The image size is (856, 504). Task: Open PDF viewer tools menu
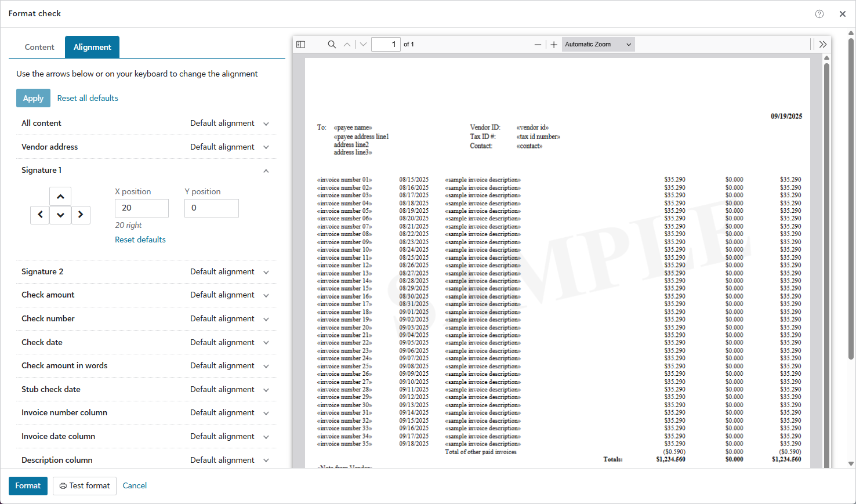pyautogui.click(x=822, y=44)
